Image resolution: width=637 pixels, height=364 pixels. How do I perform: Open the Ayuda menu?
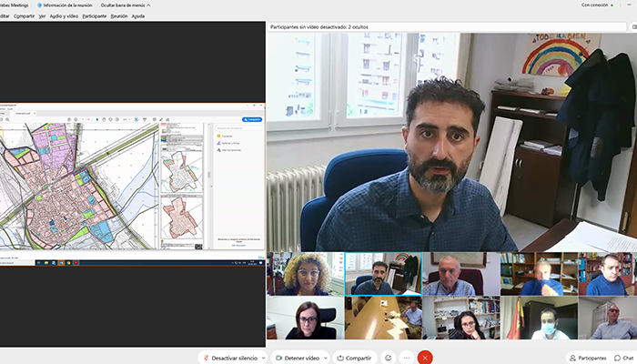[x=137, y=16]
